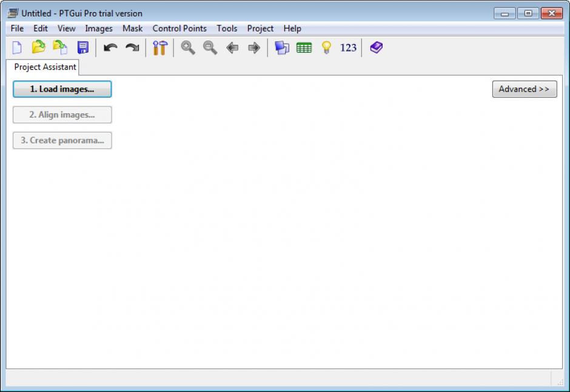Image resolution: width=570 pixels, height=392 pixels.
Task: Open the Help menu
Action: (x=292, y=28)
